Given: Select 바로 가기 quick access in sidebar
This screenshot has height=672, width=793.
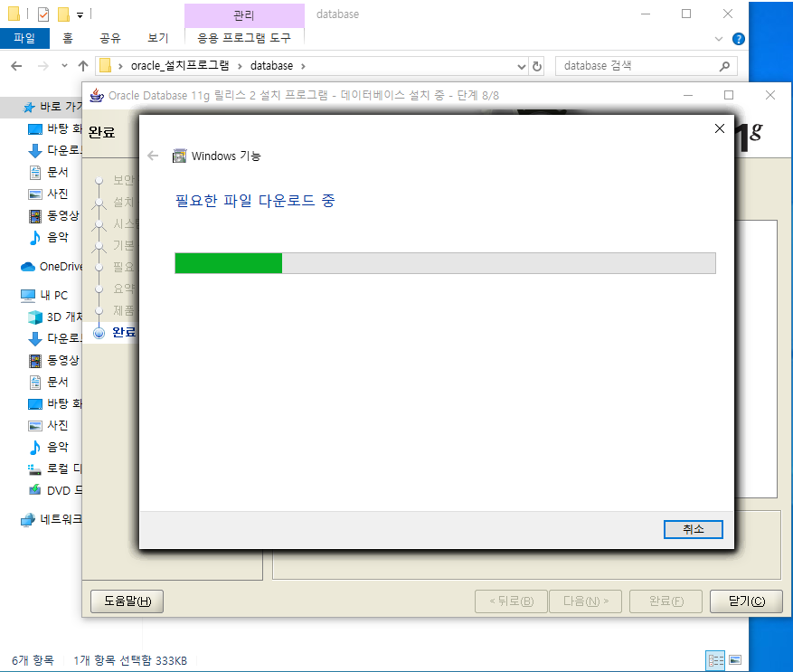Looking at the screenshot, I should pos(52,107).
